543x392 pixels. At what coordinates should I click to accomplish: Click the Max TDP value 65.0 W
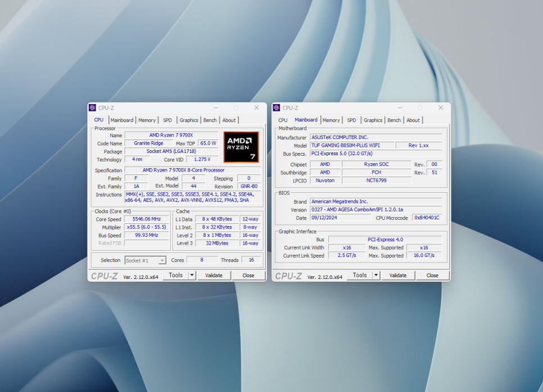pos(208,143)
